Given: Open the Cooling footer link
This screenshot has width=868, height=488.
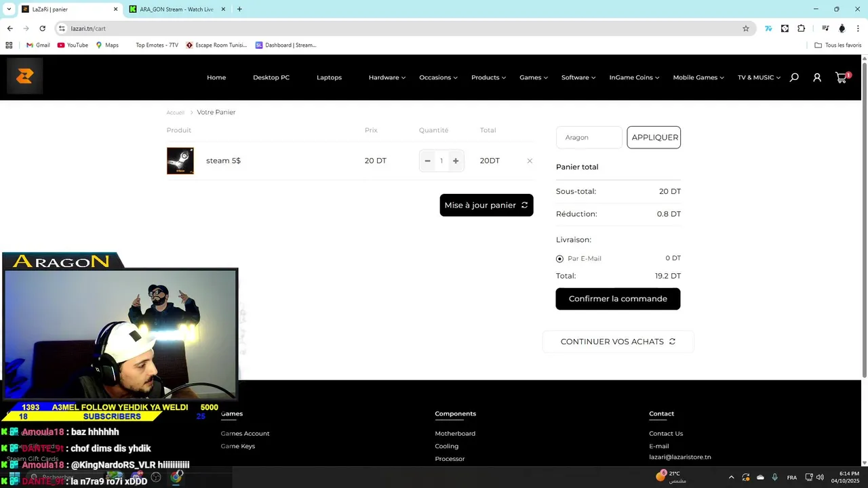Looking at the screenshot, I should click(447, 446).
